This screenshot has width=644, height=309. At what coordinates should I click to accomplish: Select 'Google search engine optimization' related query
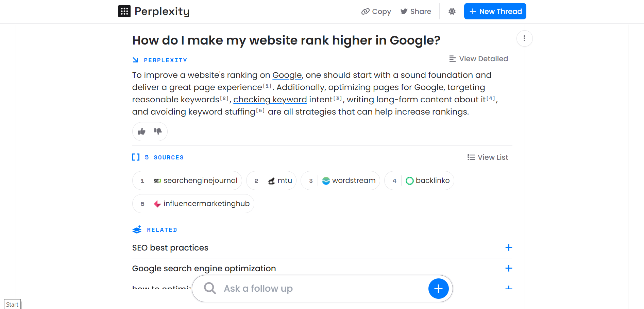click(204, 269)
